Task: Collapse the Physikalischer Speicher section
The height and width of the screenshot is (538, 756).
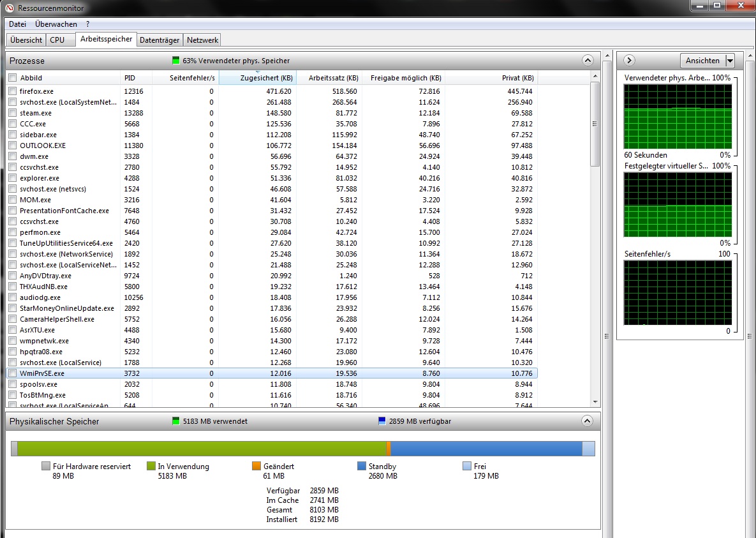Action: coord(587,421)
